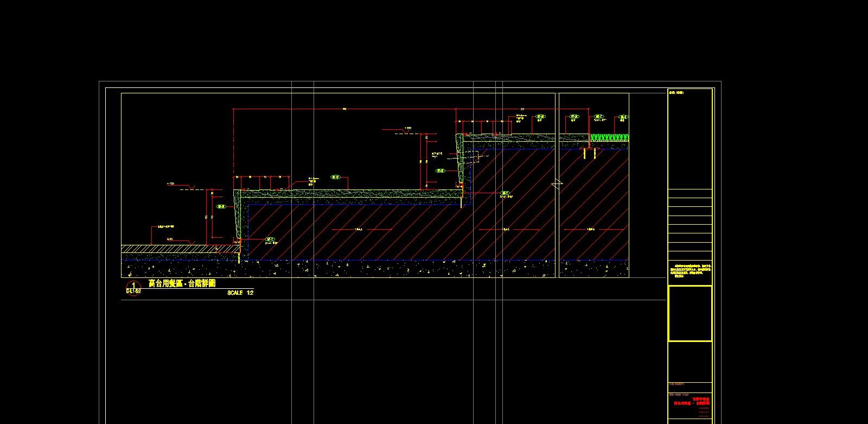Click the elevation marker above the middle step
The width and height of the screenshot is (868, 424).
tap(408, 129)
